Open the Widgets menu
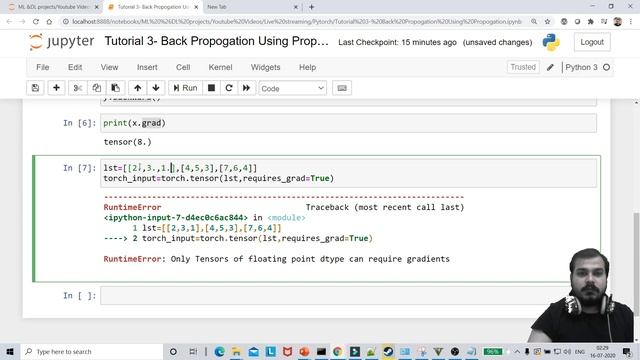The height and width of the screenshot is (360, 640). (265, 67)
